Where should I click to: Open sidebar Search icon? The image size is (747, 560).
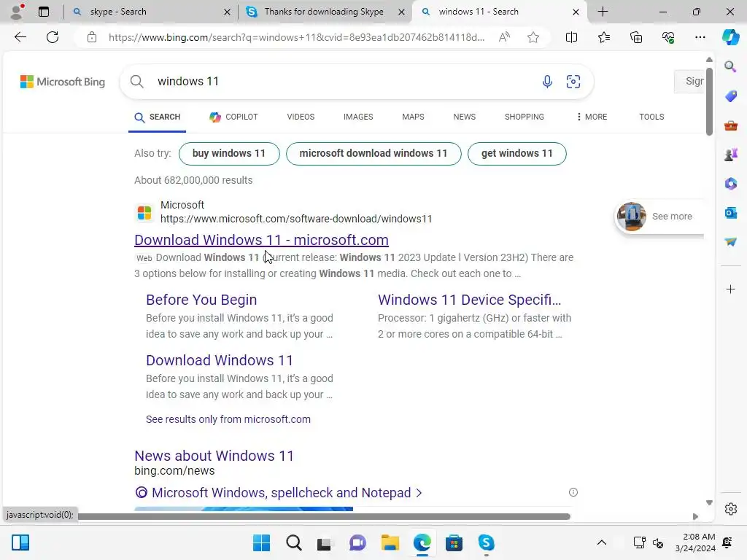click(730, 66)
